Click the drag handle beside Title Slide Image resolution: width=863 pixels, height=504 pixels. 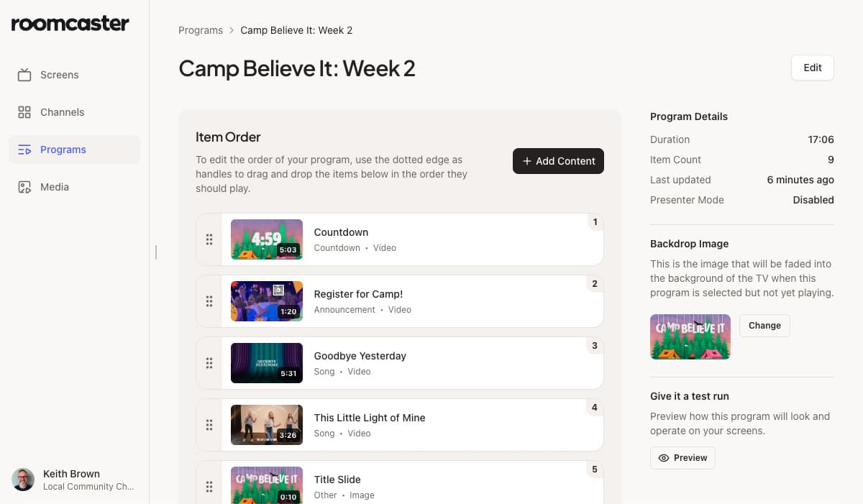coord(209,487)
